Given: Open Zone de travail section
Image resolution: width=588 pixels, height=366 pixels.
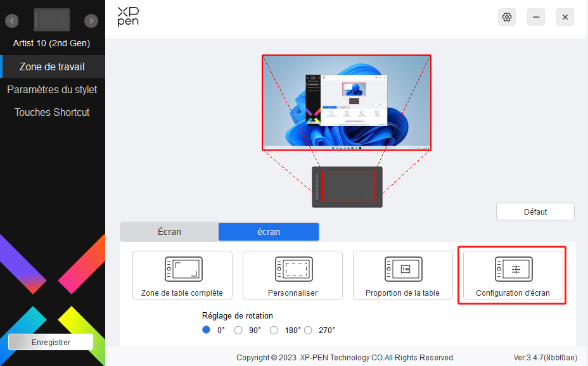Looking at the screenshot, I should 52,66.
